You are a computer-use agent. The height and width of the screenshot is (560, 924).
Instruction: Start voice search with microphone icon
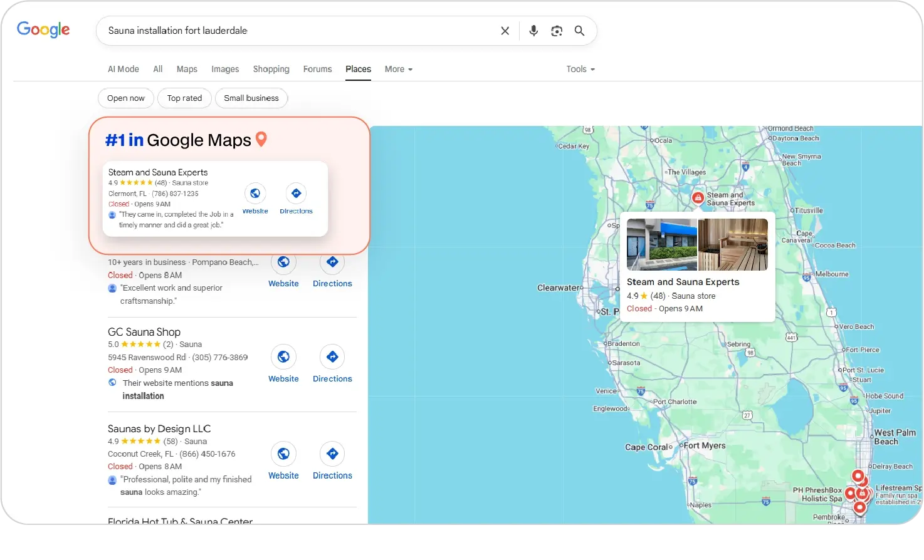point(533,31)
